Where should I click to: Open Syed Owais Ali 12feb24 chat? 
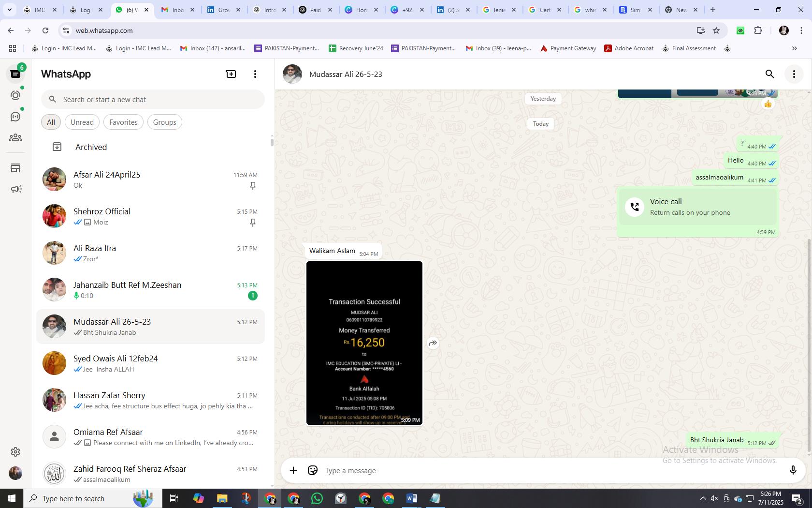[150, 363]
